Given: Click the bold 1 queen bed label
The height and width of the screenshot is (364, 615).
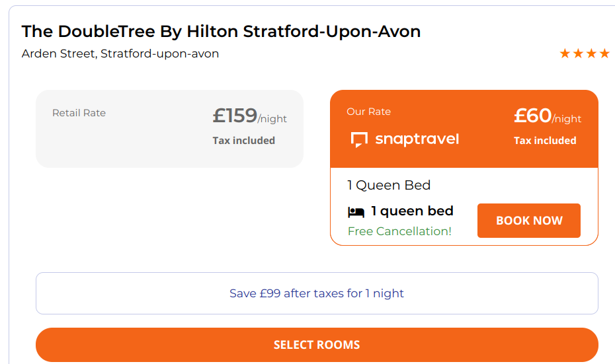Looking at the screenshot, I should pos(412,211).
